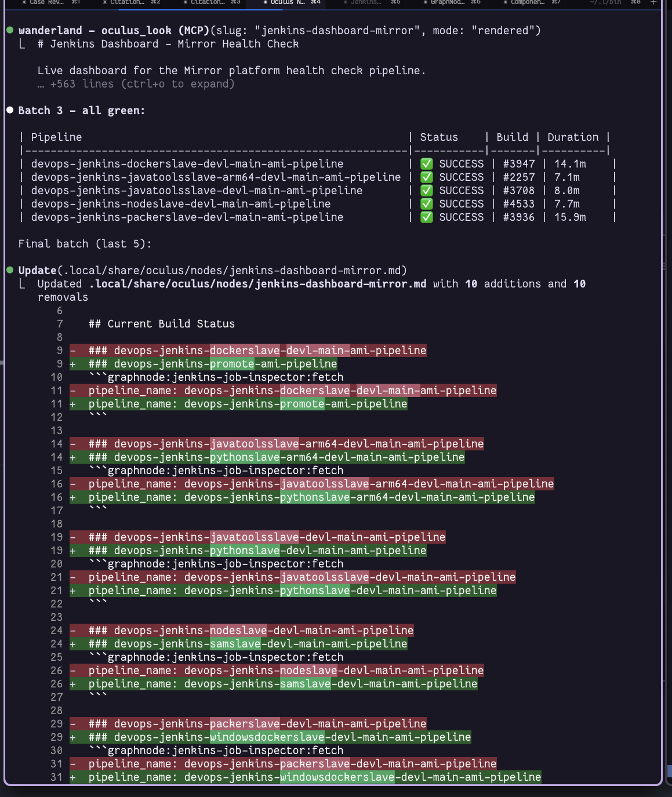
Task: Click the success checkmark for javatoolsslave-arm64 pipeline
Action: click(x=427, y=177)
